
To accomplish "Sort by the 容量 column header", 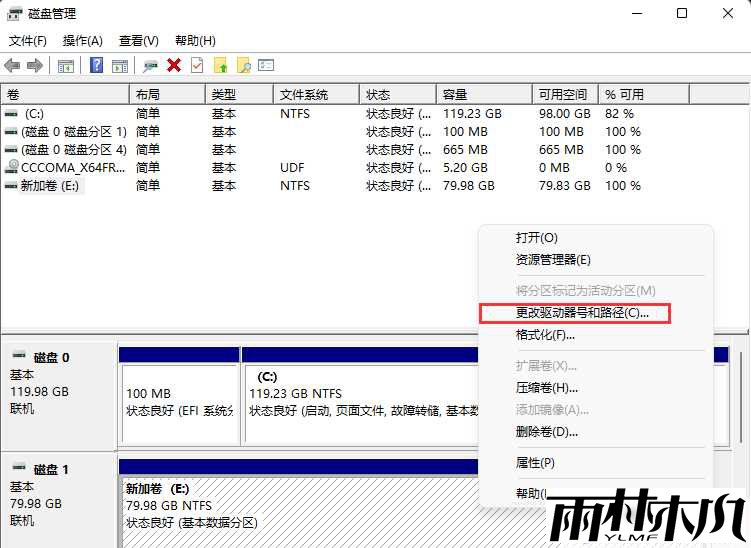I will click(x=485, y=94).
